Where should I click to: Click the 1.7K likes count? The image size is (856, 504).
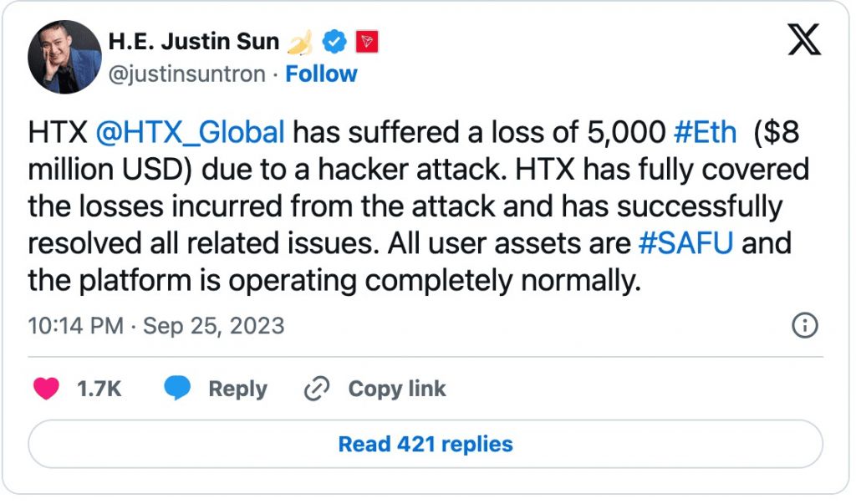99,389
